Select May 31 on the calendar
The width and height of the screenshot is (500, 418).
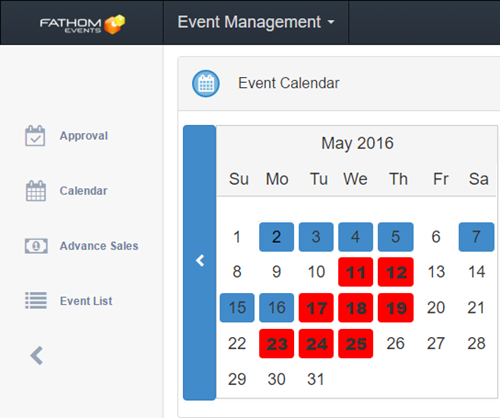[x=316, y=379]
